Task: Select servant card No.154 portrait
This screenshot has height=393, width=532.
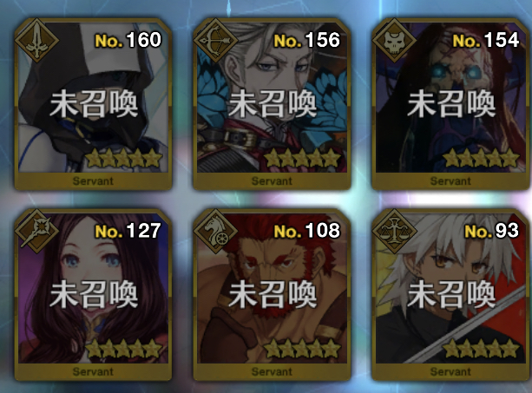Action: pyautogui.click(x=450, y=98)
